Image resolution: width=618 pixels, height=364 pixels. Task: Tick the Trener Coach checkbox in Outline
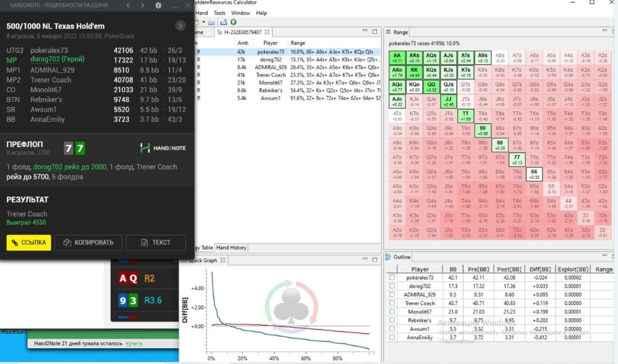point(392,303)
